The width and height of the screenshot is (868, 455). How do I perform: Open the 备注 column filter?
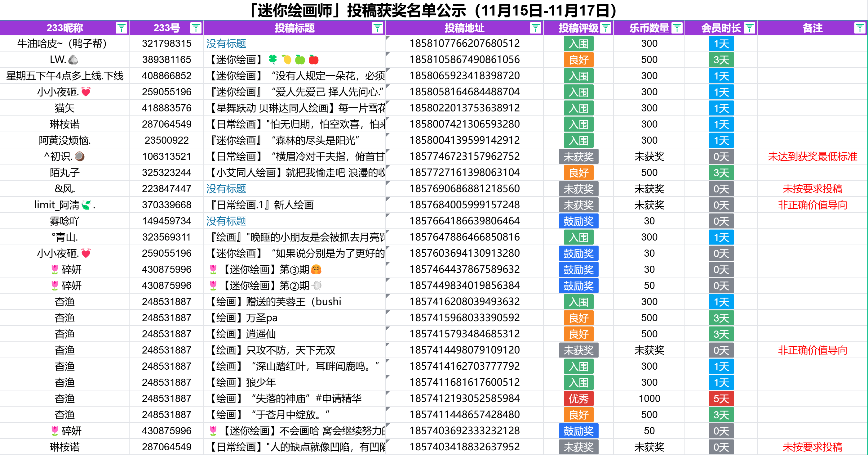tap(859, 28)
